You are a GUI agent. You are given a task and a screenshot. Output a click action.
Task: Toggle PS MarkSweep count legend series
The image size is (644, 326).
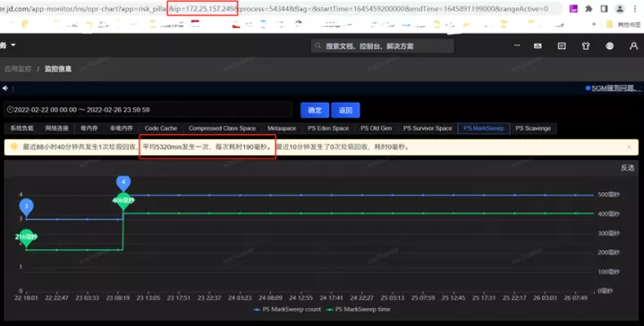(287, 309)
